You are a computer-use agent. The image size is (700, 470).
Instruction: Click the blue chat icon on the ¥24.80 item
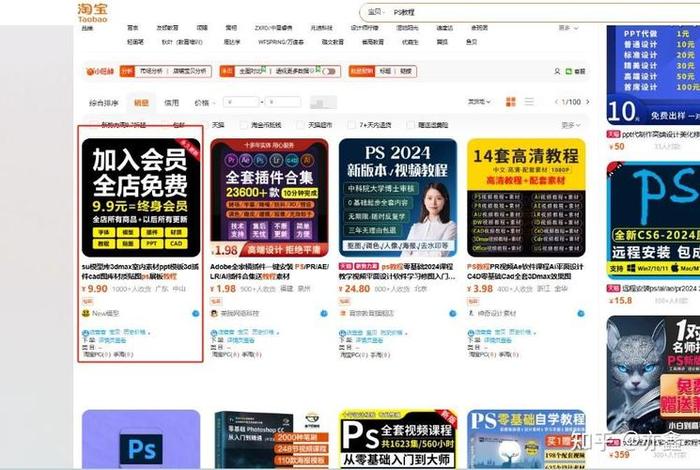pos(453,313)
